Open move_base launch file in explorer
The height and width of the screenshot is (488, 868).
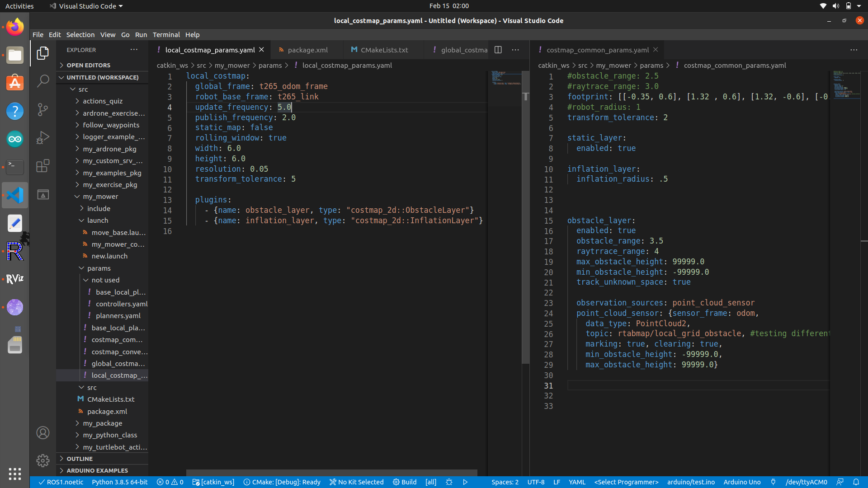click(118, 232)
